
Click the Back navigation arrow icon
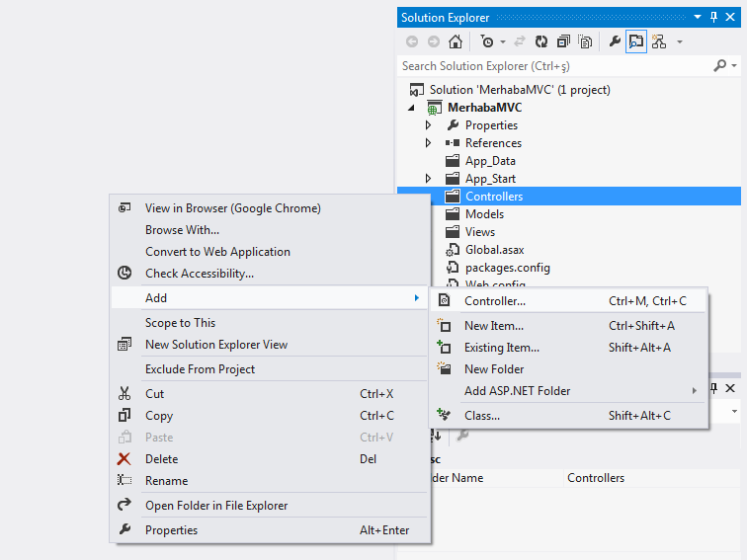point(412,41)
